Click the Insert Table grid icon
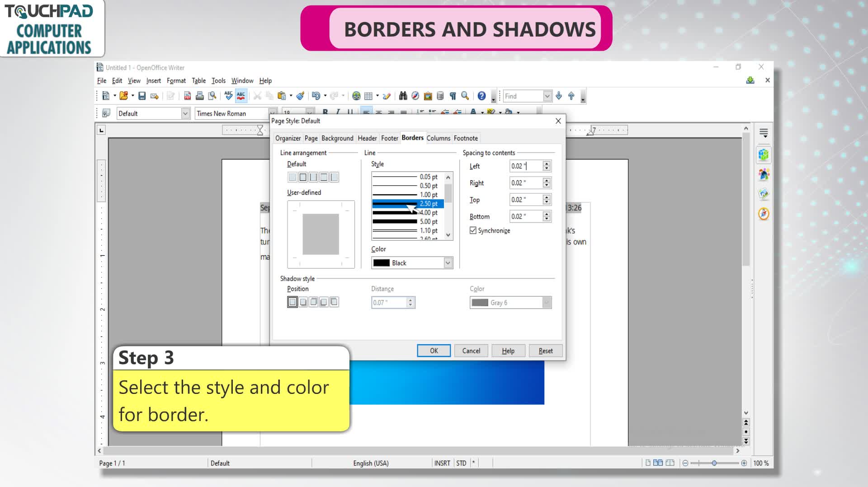The width and height of the screenshot is (868, 487). pos(368,96)
